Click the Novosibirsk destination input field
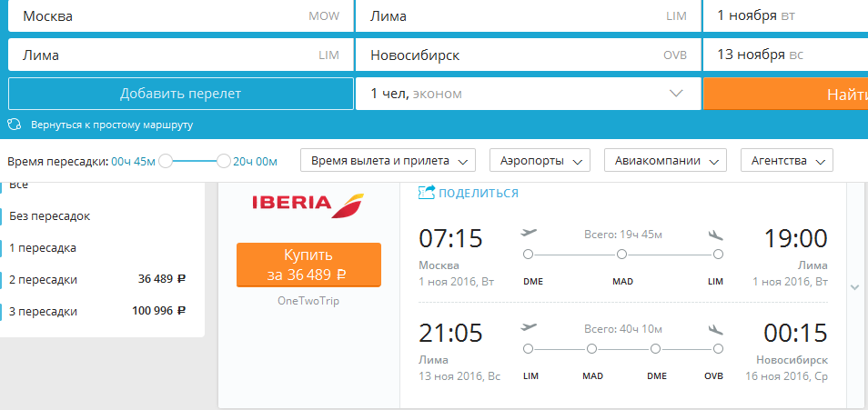Image resolution: width=868 pixels, height=410 pixels. click(528, 55)
